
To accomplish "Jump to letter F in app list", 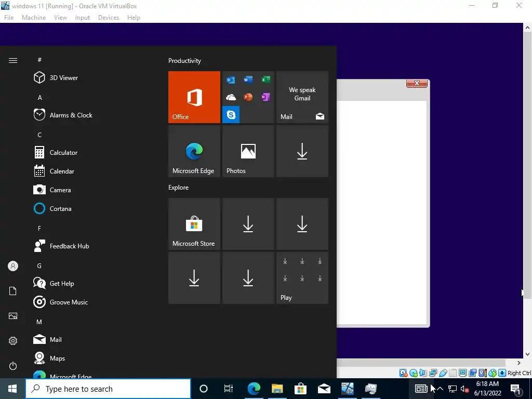I will 39,229.
